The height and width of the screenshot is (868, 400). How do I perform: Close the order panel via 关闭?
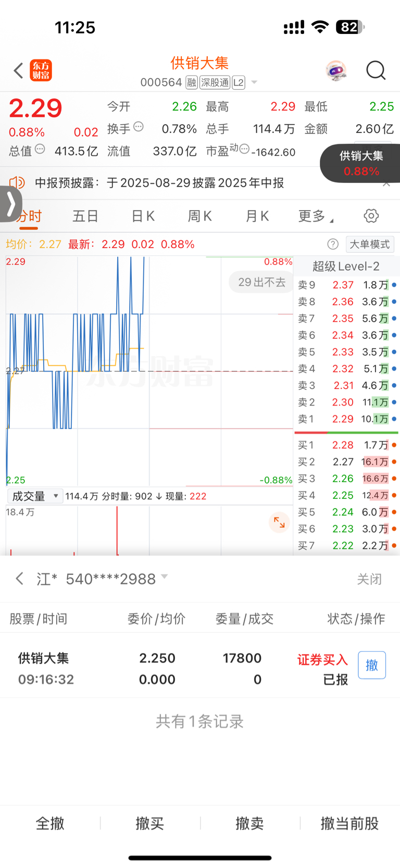[x=369, y=579]
